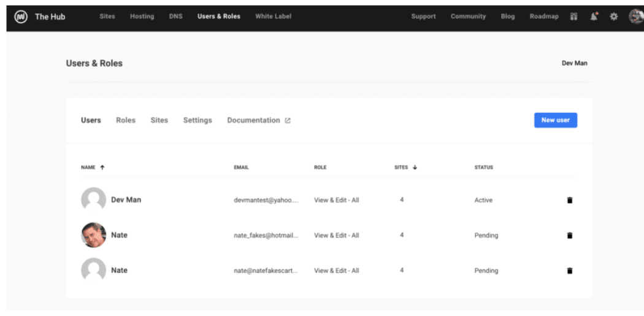Delete the nate_fakes@hotmail user via trash icon

570,236
